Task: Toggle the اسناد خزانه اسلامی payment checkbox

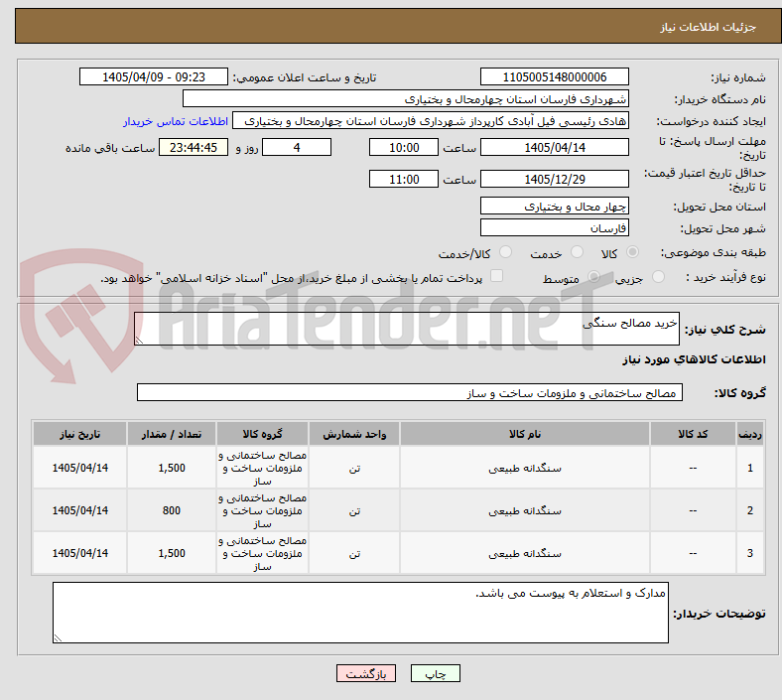Action: [497, 276]
